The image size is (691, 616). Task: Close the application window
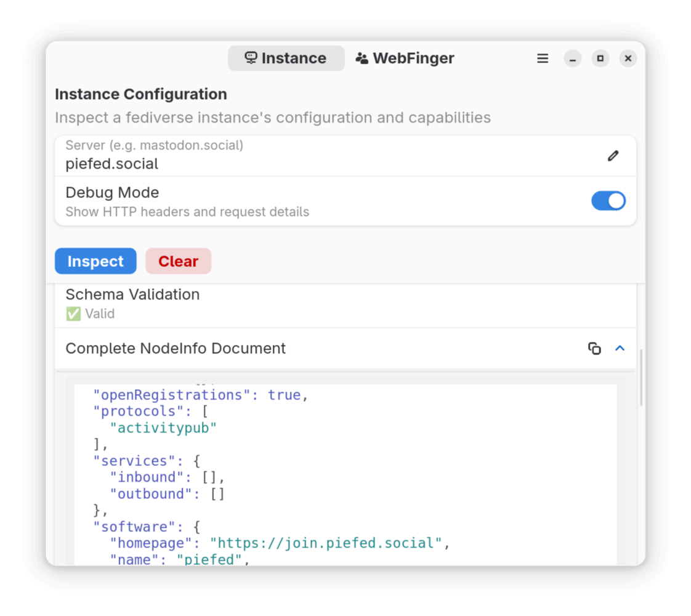628,58
